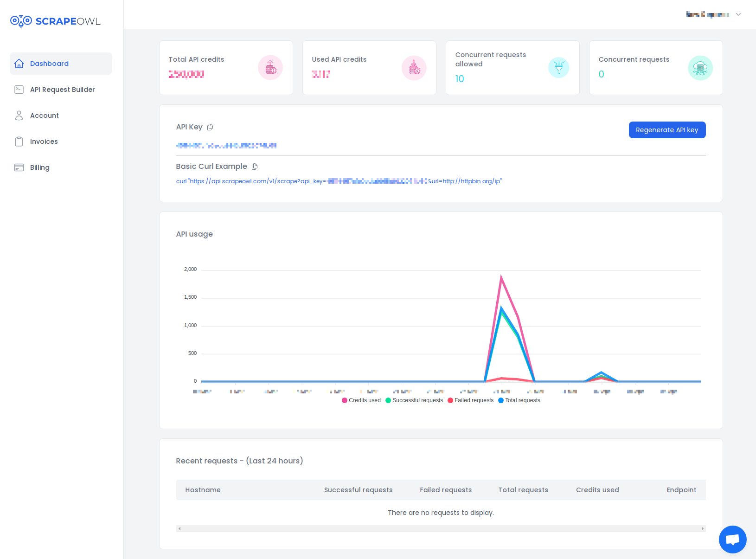The image size is (756, 559).
Task: Click the curl example command text
Action: tap(339, 181)
